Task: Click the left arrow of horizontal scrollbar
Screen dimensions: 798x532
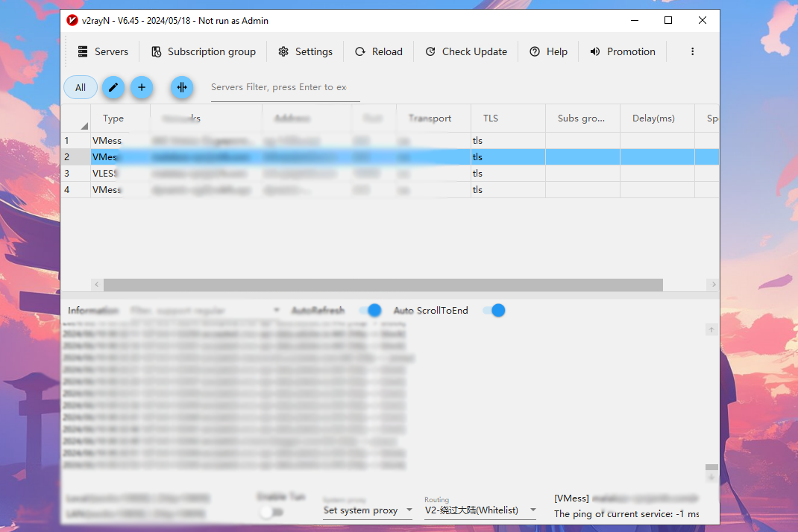Action: [97, 285]
